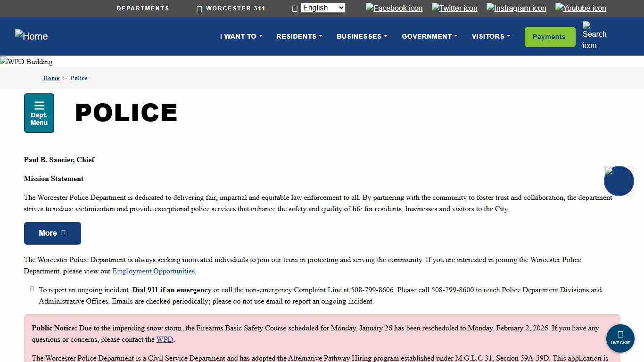Image resolution: width=644 pixels, height=362 pixels.
Task: Follow the Employment Opportunities link
Action: pyautogui.click(x=153, y=271)
